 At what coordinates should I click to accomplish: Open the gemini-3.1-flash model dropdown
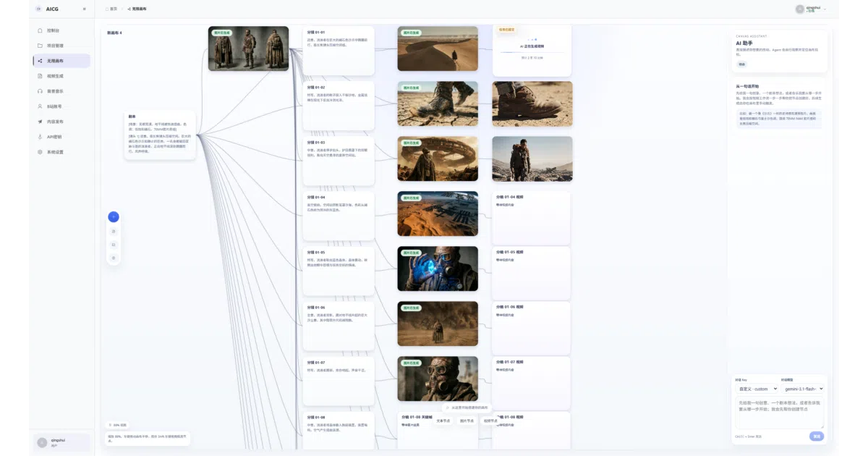803,389
